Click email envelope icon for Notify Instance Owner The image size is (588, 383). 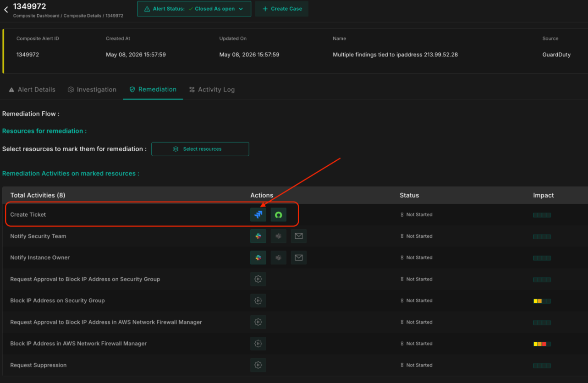click(298, 257)
